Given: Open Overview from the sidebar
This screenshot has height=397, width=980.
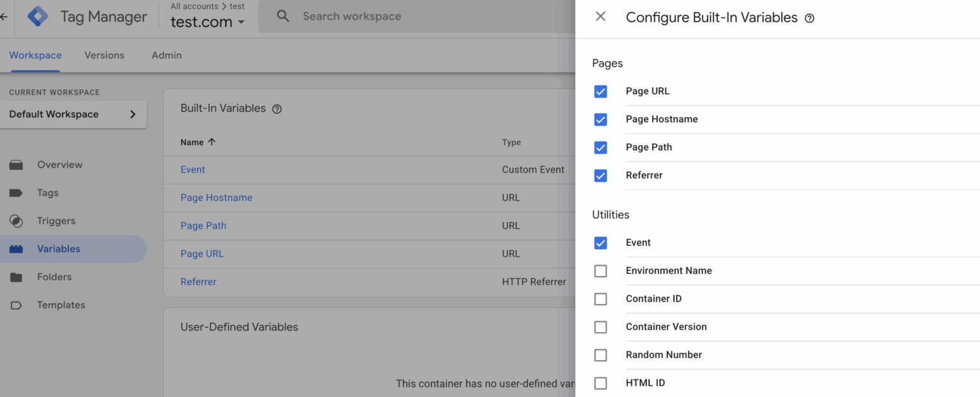Looking at the screenshot, I should point(59,164).
